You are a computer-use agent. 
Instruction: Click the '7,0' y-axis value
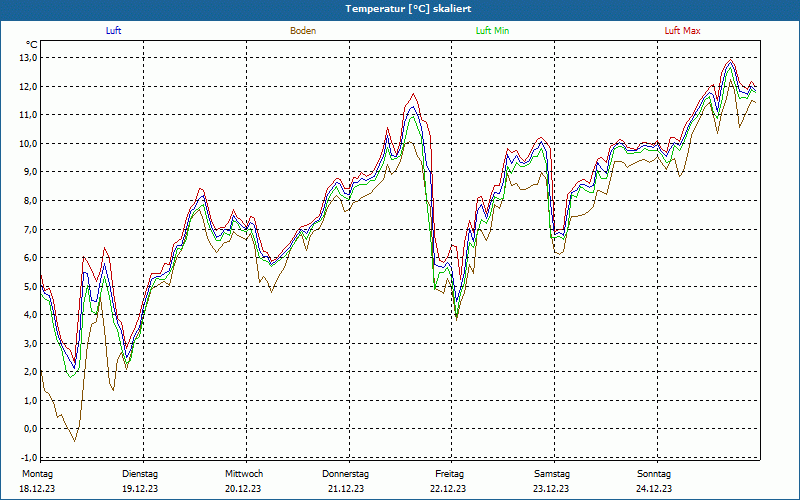(31, 229)
